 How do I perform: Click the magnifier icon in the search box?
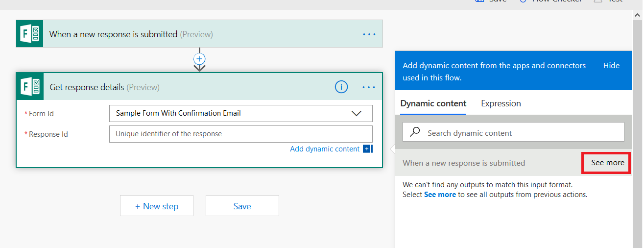tap(415, 132)
